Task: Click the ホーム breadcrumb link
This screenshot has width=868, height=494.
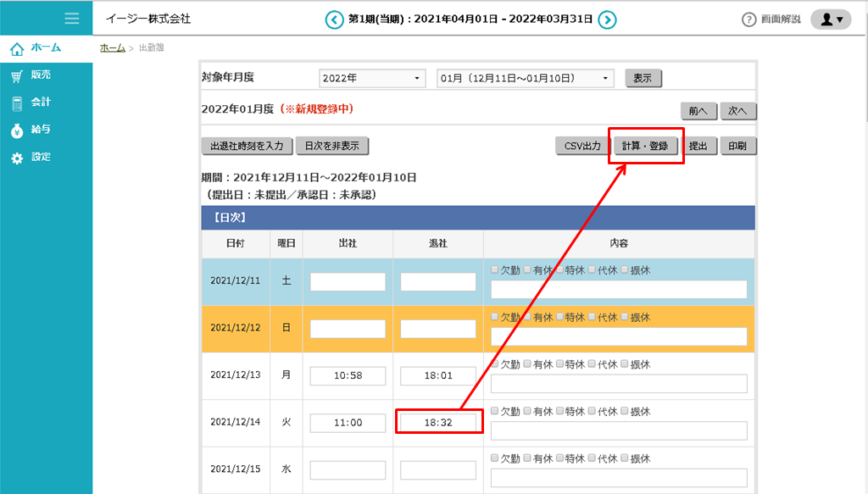Action: (x=112, y=47)
